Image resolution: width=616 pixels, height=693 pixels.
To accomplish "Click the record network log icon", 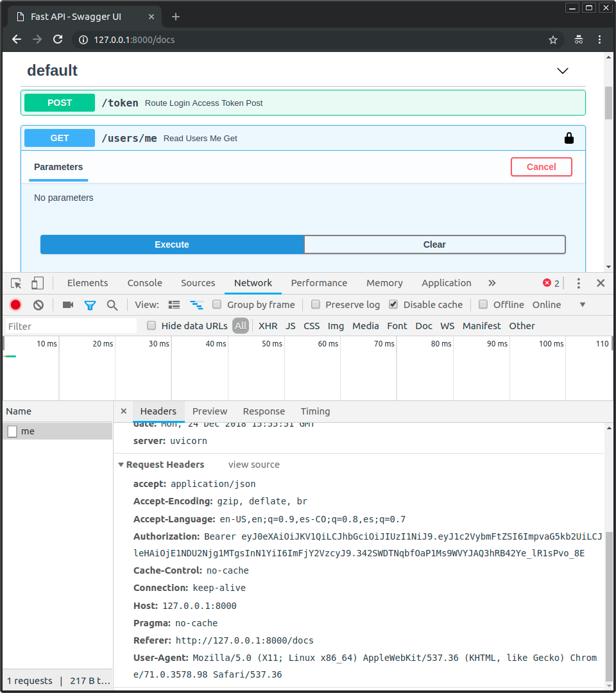I will [x=15, y=305].
